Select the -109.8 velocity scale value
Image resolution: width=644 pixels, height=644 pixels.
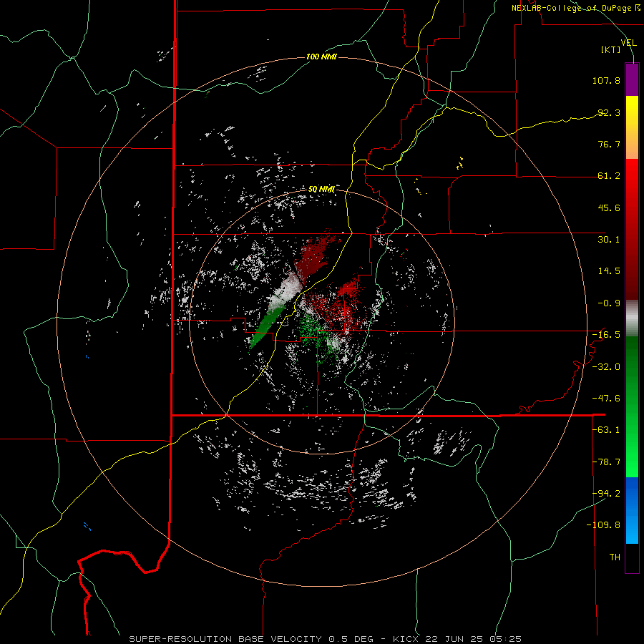(x=603, y=525)
